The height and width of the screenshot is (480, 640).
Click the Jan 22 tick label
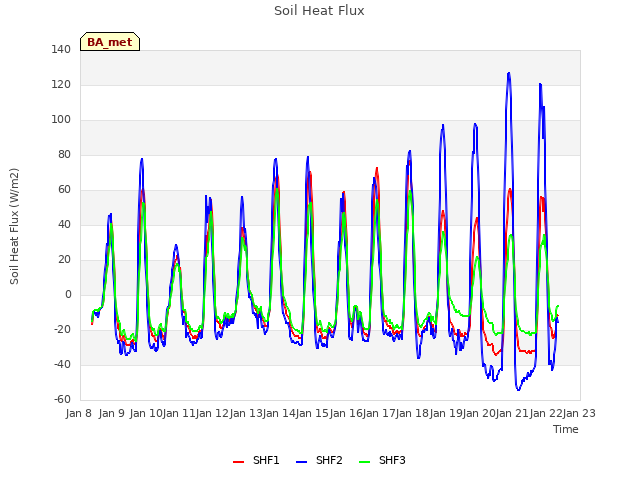point(546,413)
